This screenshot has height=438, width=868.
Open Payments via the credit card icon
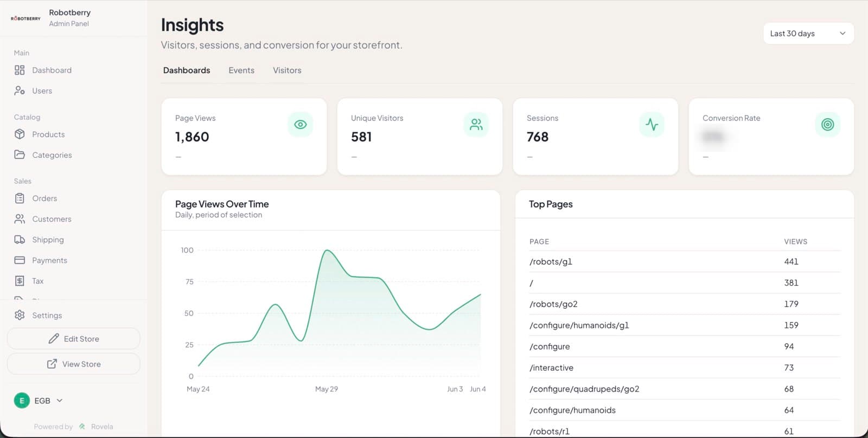click(x=20, y=260)
